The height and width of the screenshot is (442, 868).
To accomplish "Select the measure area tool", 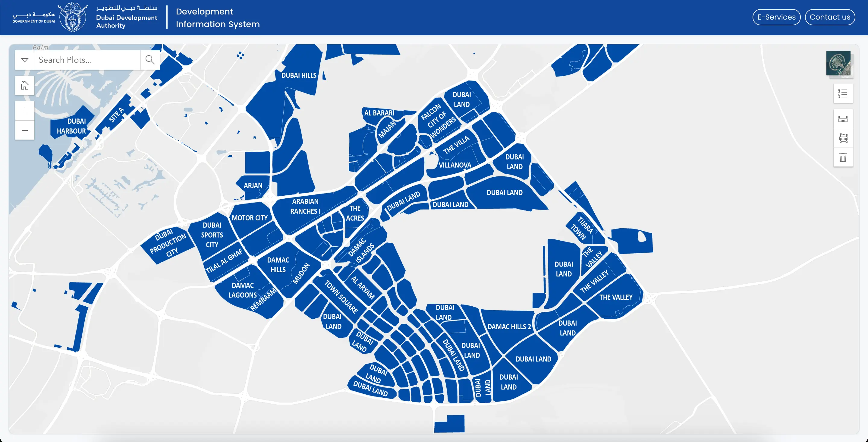I will (843, 138).
